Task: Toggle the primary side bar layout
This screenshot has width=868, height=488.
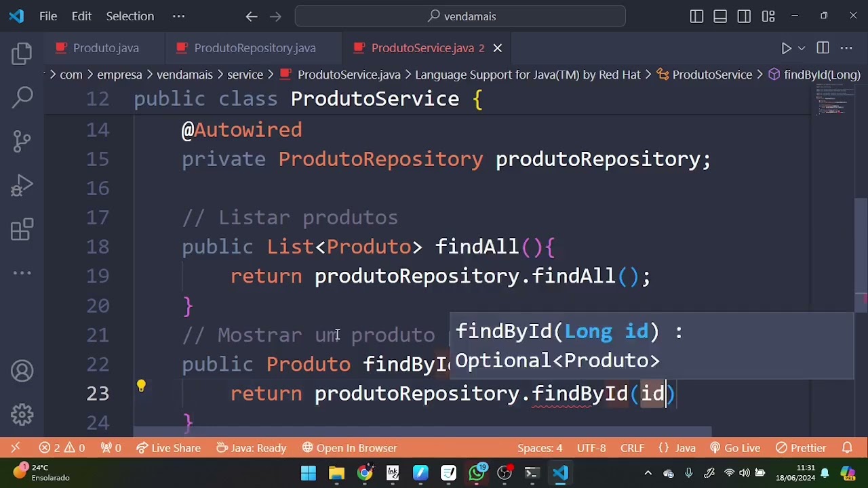Action: click(696, 16)
